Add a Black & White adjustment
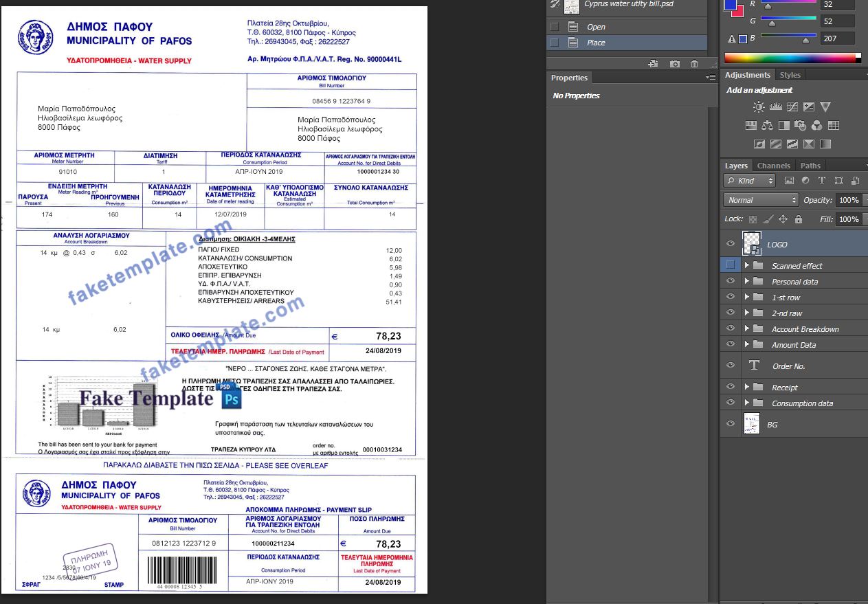The width and height of the screenshot is (868, 604). pyautogui.click(x=783, y=125)
